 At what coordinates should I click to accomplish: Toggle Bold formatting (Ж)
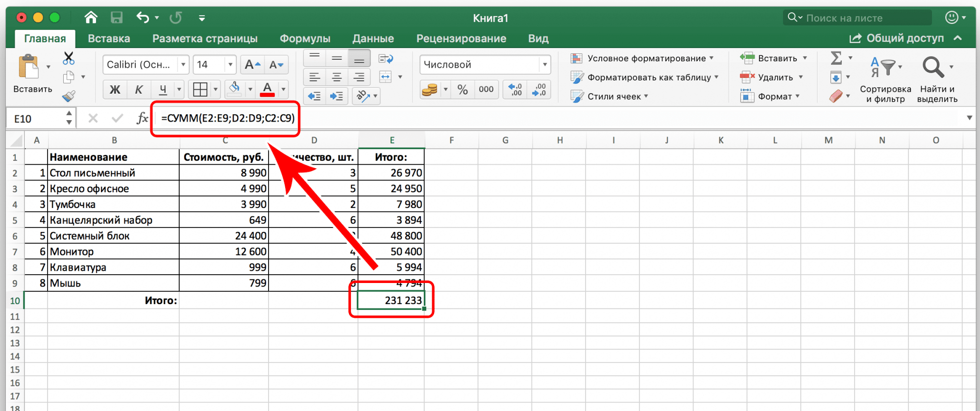pos(115,89)
